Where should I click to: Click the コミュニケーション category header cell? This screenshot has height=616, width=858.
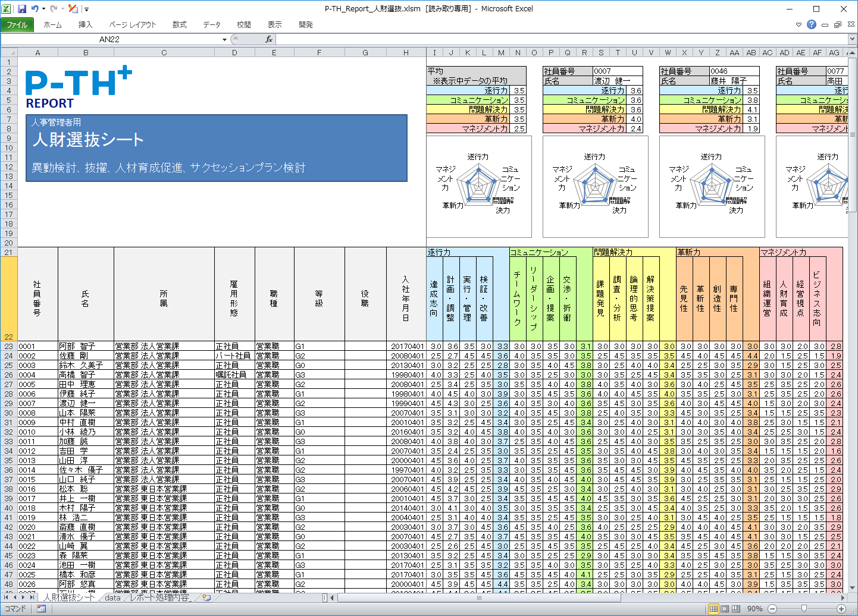coord(551,252)
